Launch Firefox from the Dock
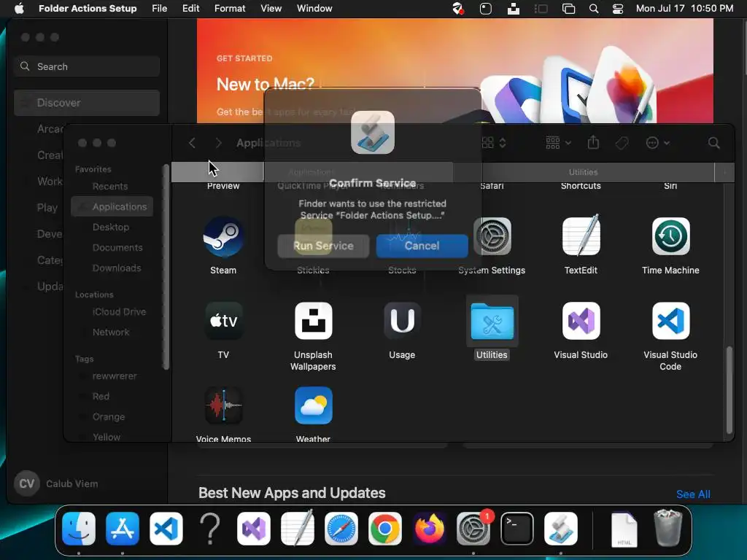 [x=429, y=529]
